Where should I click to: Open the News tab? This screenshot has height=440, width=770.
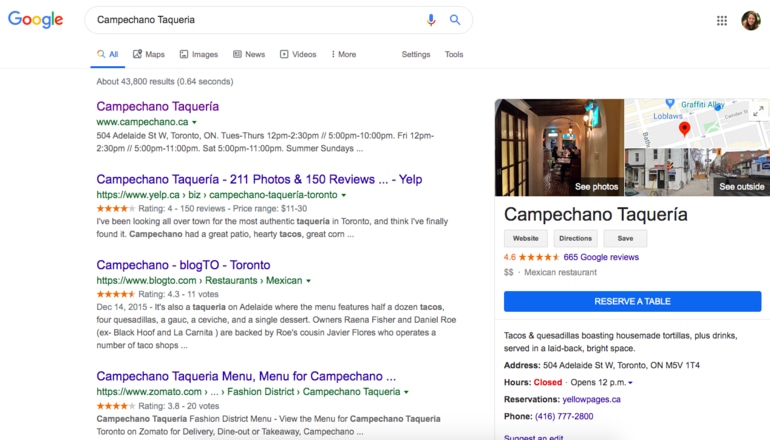(x=249, y=55)
